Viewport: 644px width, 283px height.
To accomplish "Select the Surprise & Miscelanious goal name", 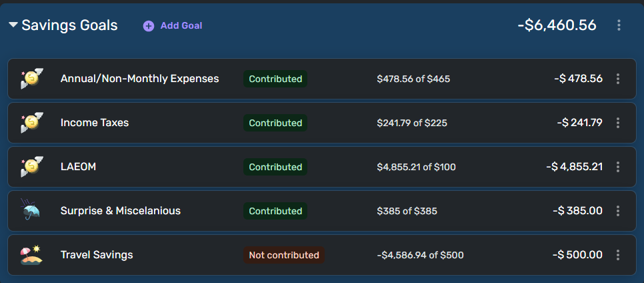I will point(121,211).
